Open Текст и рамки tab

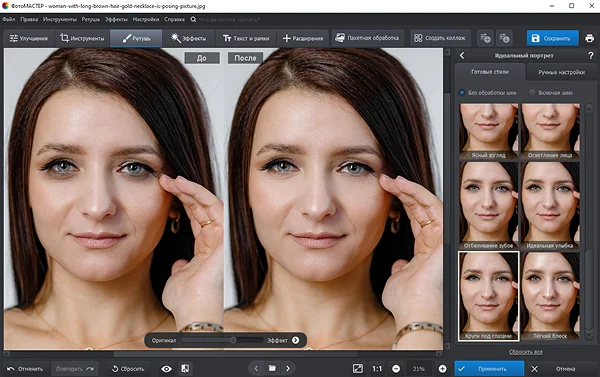tap(246, 38)
